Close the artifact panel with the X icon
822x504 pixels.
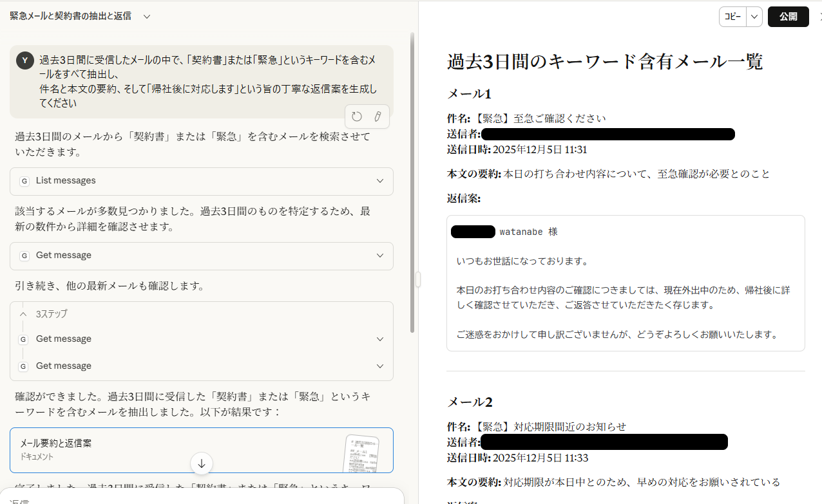coord(819,17)
